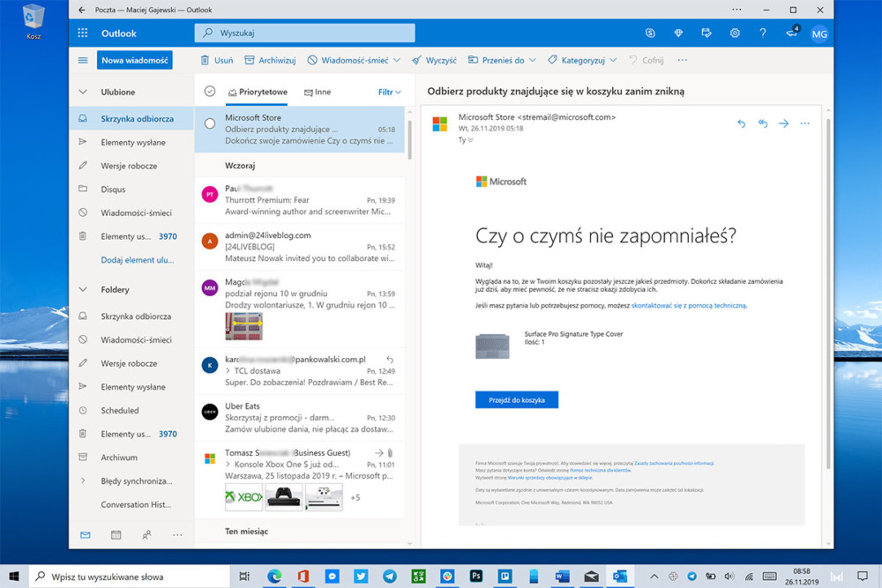Open the toolbar more options ellipsis
882x588 pixels.
[683, 60]
